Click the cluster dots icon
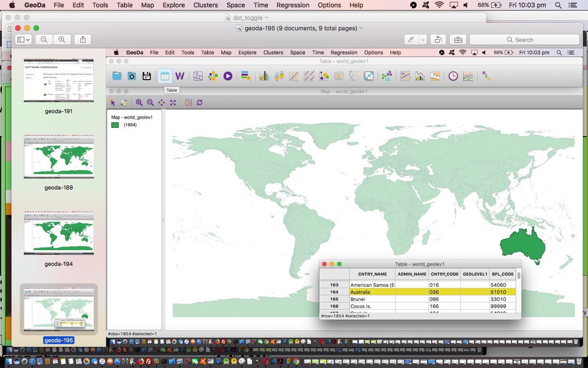 point(213,76)
